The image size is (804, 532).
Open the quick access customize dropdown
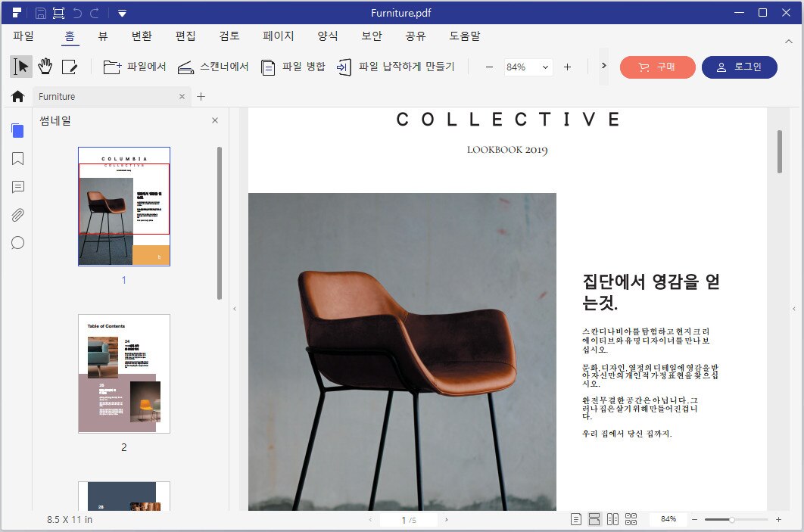[x=122, y=14]
